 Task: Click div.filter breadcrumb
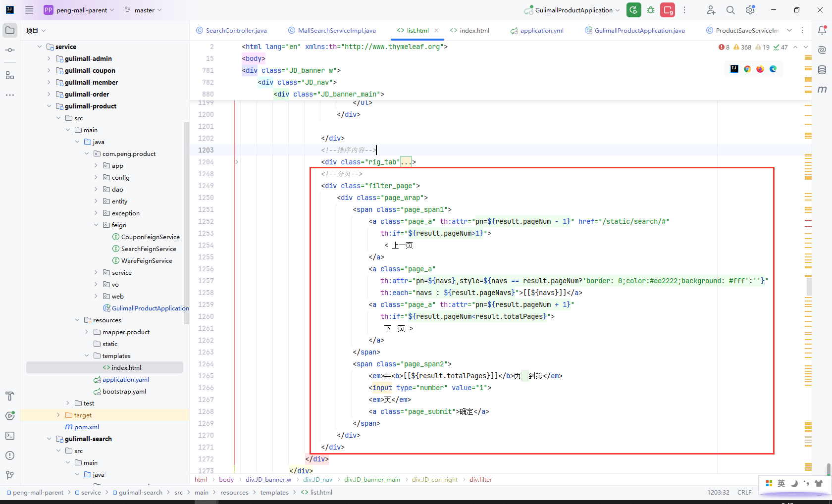click(480, 479)
